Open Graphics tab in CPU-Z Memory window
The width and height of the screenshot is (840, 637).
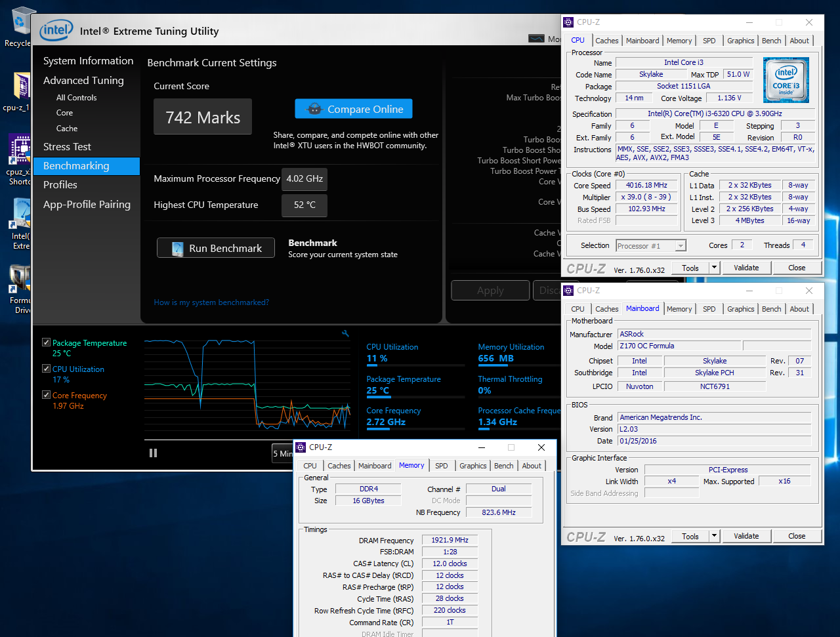pos(473,466)
